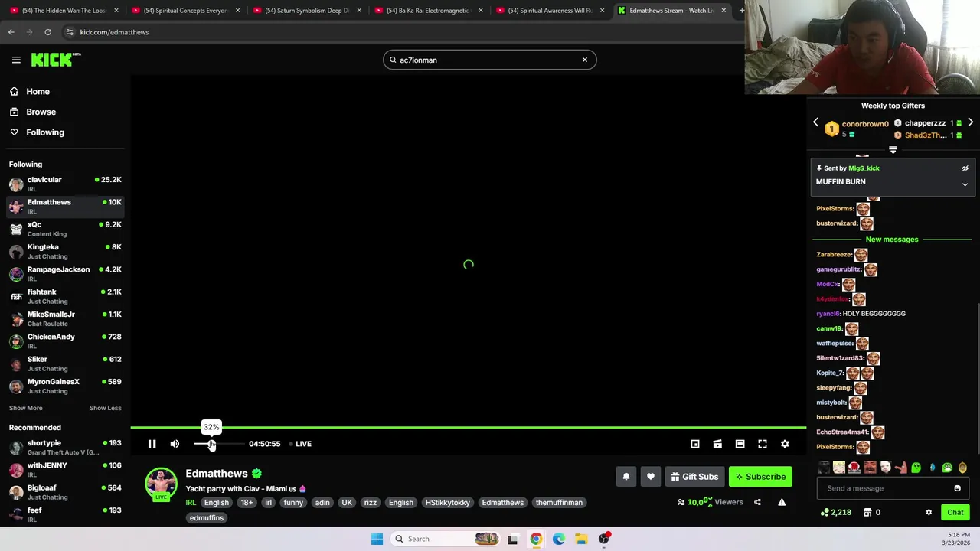Expand pinned MUFFIN BURN message chevron

(x=965, y=184)
